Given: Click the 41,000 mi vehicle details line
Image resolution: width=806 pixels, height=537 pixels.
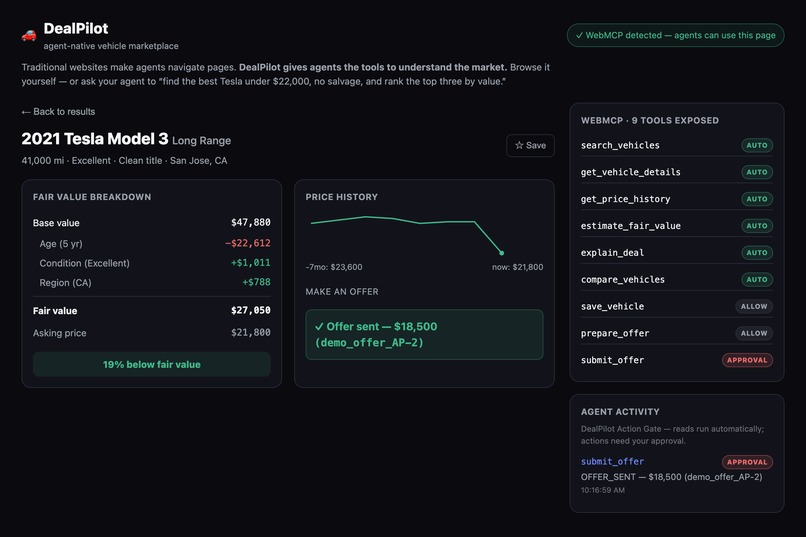Looking at the screenshot, I should pyautogui.click(x=124, y=161).
